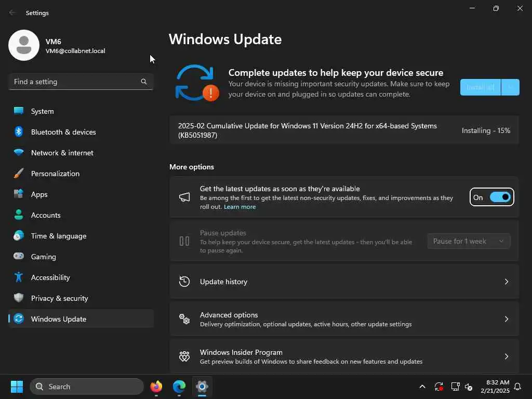Go to Accounts settings
Image resolution: width=532 pixels, height=399 pixels.
click(x=81, y=215)
